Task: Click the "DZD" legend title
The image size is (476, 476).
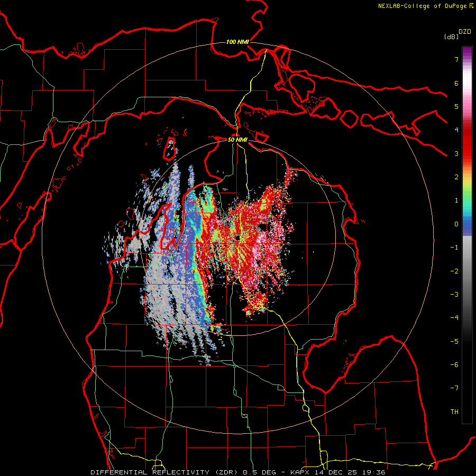Action: (x=465, y=32)
